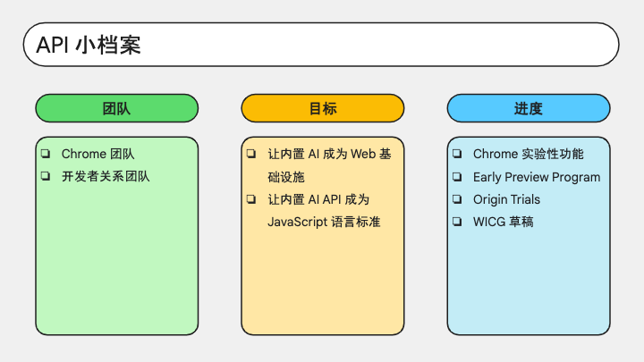Select the blue 进度 header pill
This screenshot has height=362, width=644.
(529, 108)
